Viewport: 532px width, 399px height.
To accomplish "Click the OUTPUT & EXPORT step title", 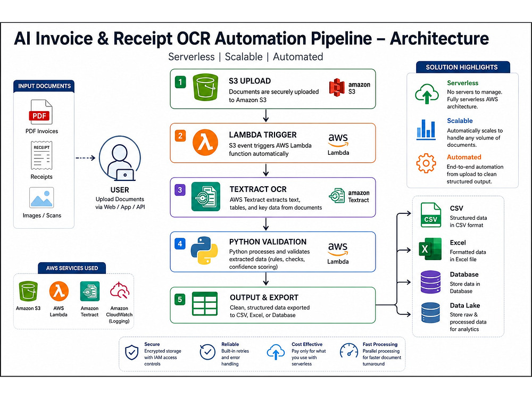I will click(x=264, y=297).
